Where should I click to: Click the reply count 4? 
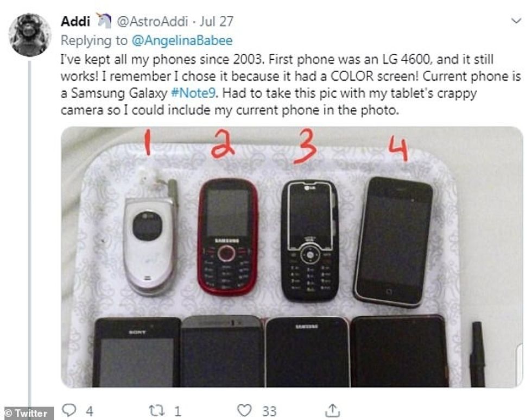click(x=89, y=411)
